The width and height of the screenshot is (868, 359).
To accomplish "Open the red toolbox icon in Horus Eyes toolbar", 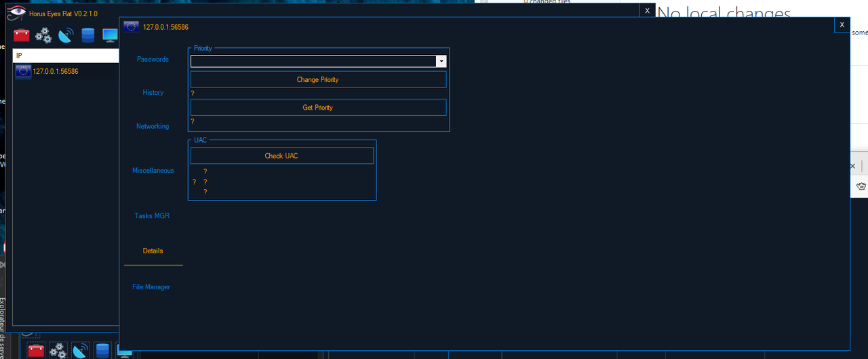I will pyautogui.click(x=22, y=35).
